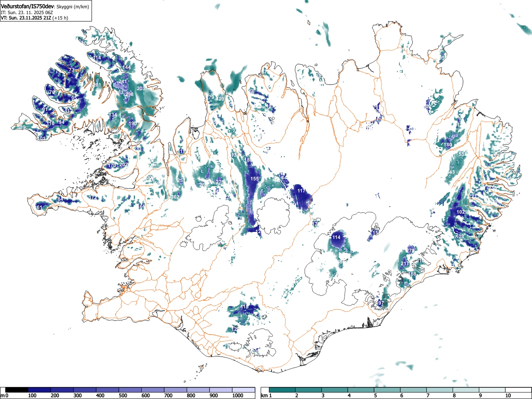Click the km legend label 5
Viewport: 532px width, 399px height.
point(375,396)
